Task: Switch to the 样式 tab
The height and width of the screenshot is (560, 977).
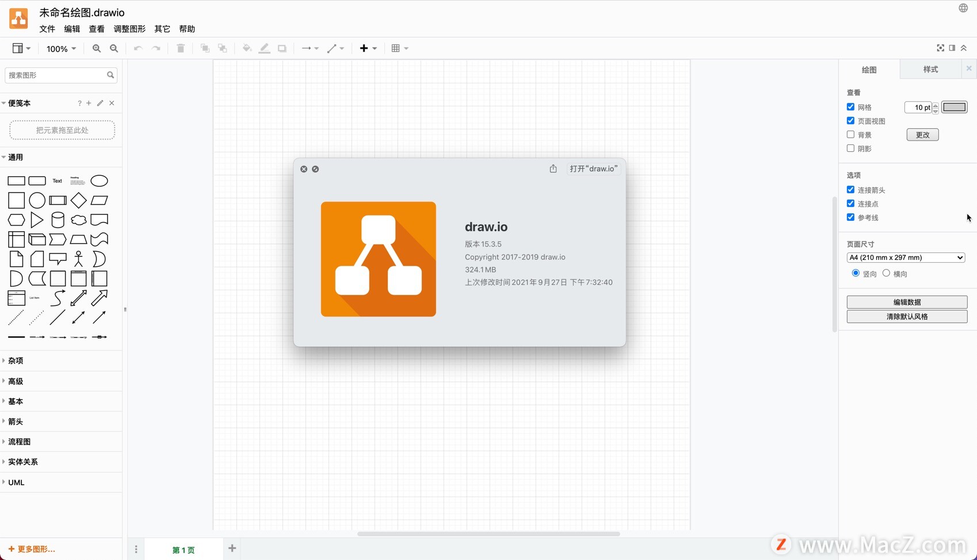Action: 930,69
